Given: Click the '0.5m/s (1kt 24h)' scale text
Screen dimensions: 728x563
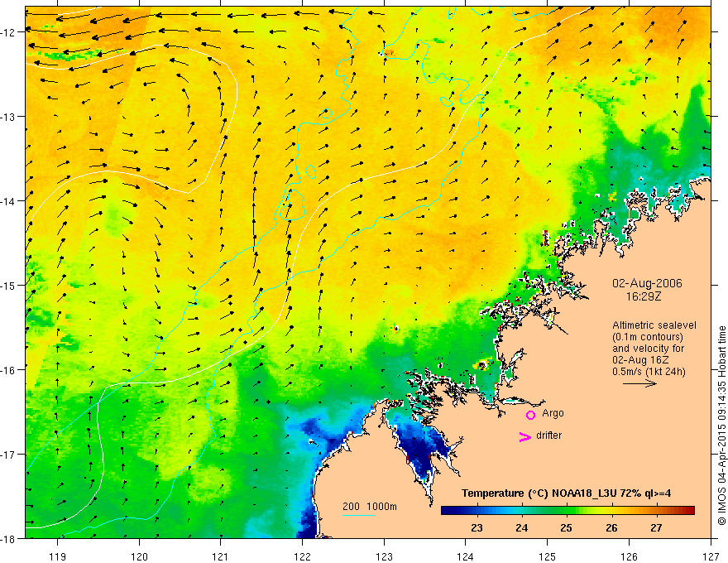Looking at the screenshot, I should coord(649,371).
